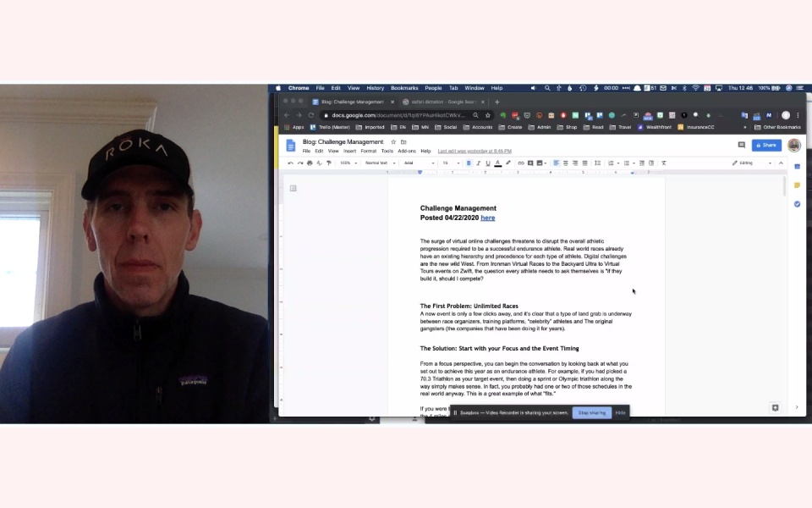This screenshot has height=508, width=812.
Task: Apply bulleted list
Action: (627, 163)
